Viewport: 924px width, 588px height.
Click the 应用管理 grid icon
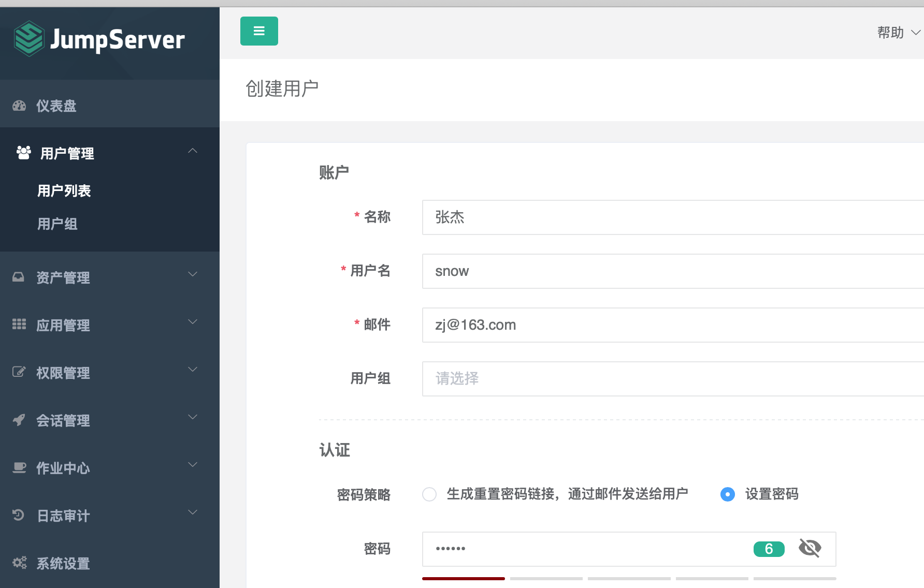19,325
